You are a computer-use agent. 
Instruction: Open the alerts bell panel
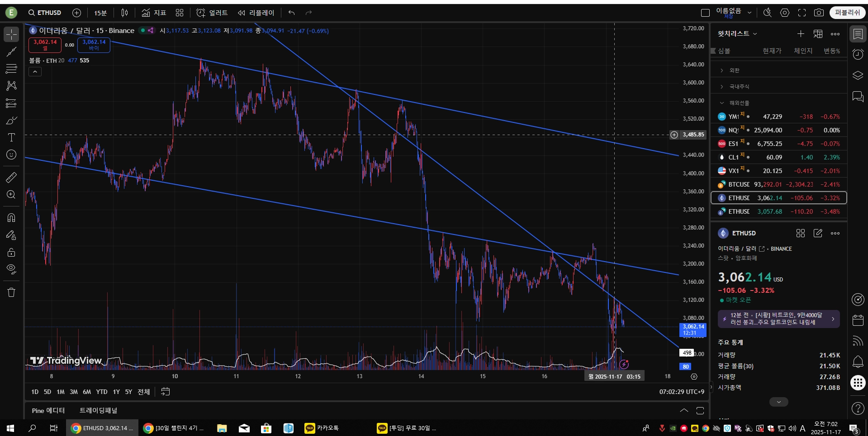858,361
